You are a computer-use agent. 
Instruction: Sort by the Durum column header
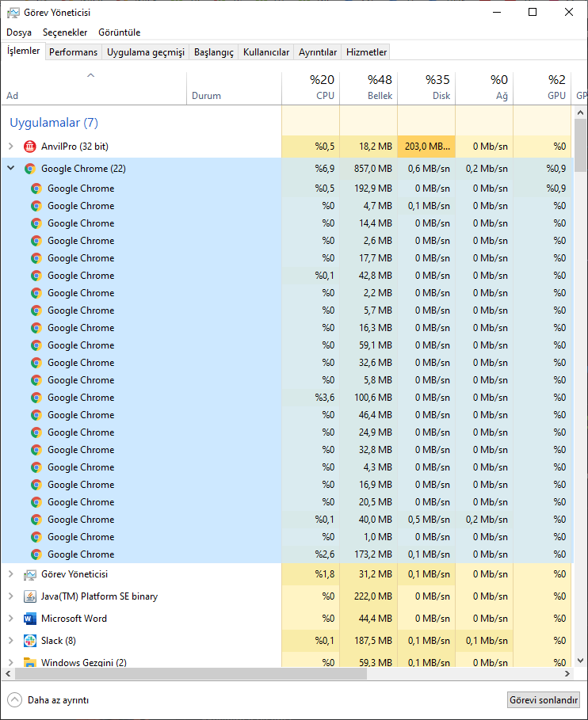pyautogui.click(x=235, y=88)
